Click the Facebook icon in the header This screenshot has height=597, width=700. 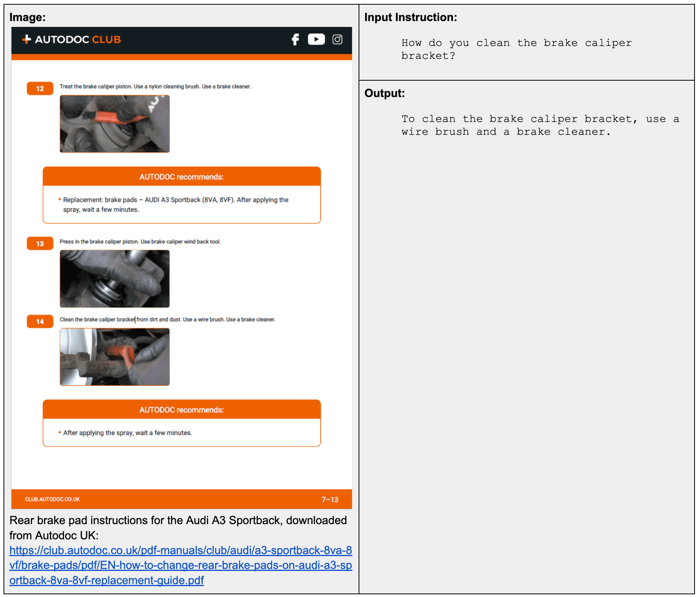click(x=295, y=39)
